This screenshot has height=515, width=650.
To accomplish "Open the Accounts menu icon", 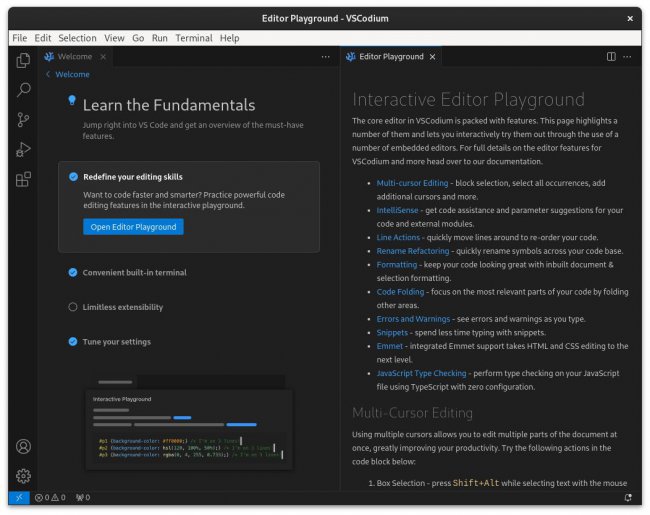I will pyautogui.click(x=23, y=447).
